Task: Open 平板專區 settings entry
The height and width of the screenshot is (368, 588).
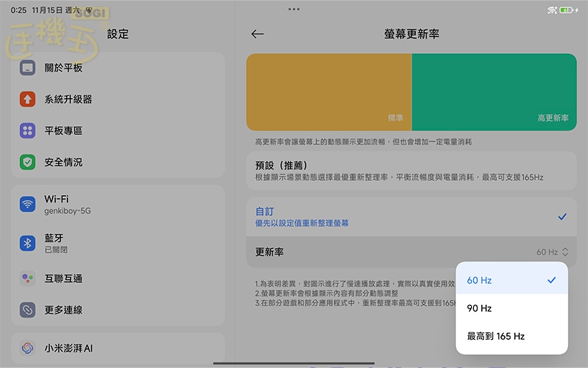Action: [x=118, y=131]
